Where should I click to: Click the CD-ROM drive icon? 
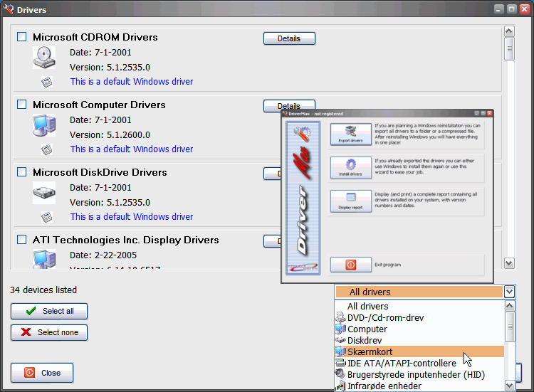[x=44, y=58]
